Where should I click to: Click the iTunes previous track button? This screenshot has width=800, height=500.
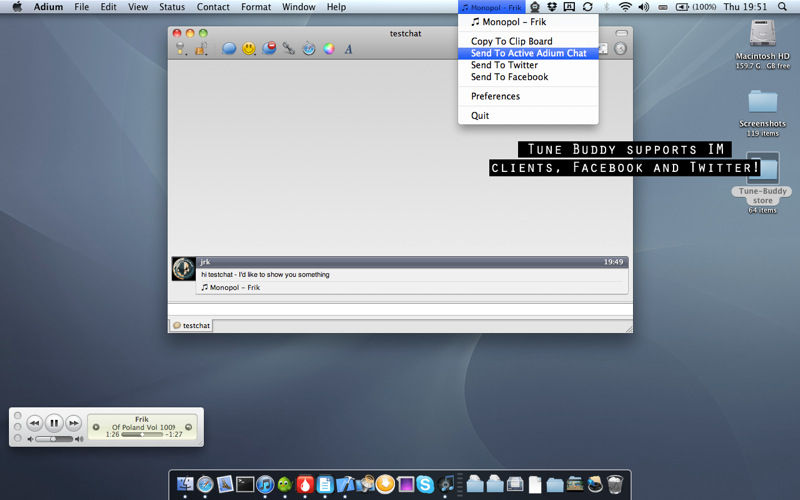point(34,423)
